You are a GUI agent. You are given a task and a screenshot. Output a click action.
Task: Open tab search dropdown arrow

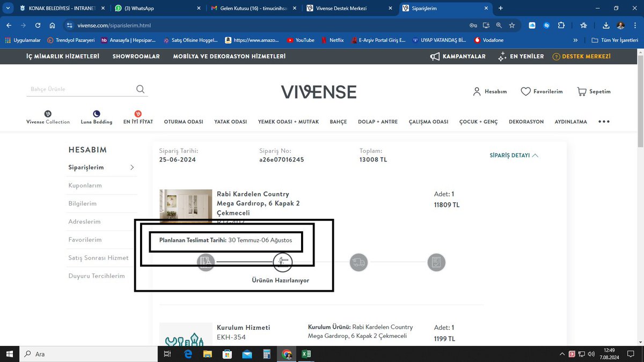[8, 9]
